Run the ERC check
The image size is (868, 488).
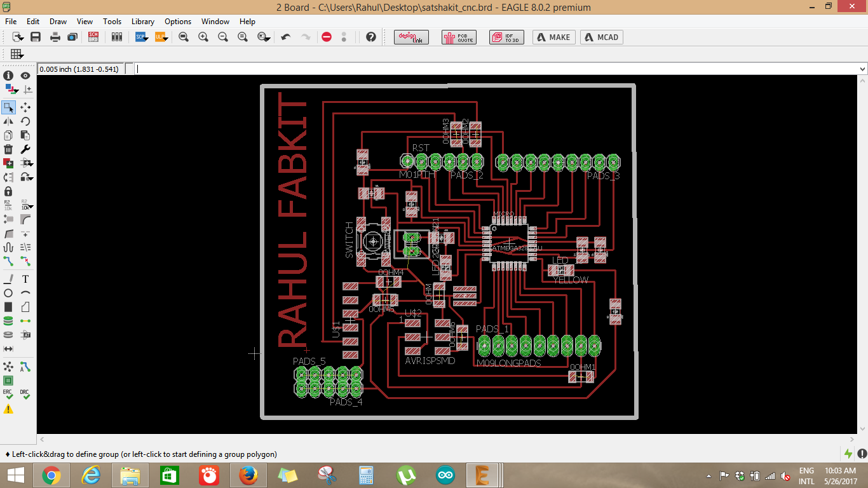pos(8,395)
